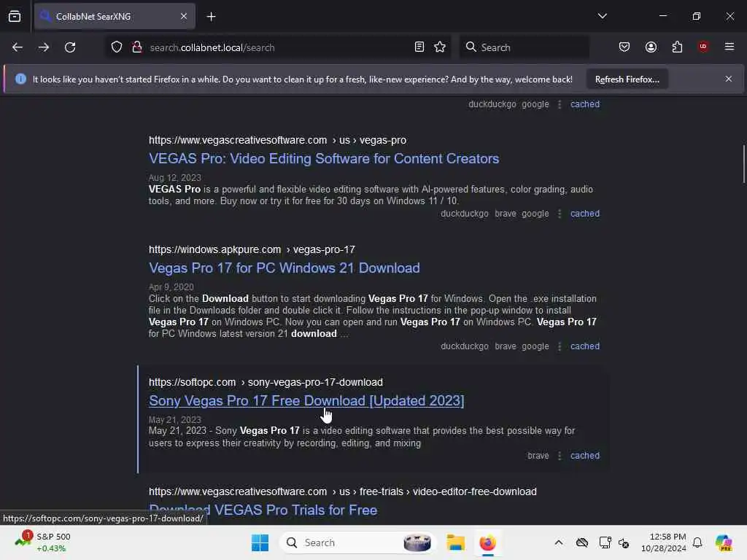Open the Windows Start menu
This screenshot has width=747, height=560.
(x=260, y=542)
